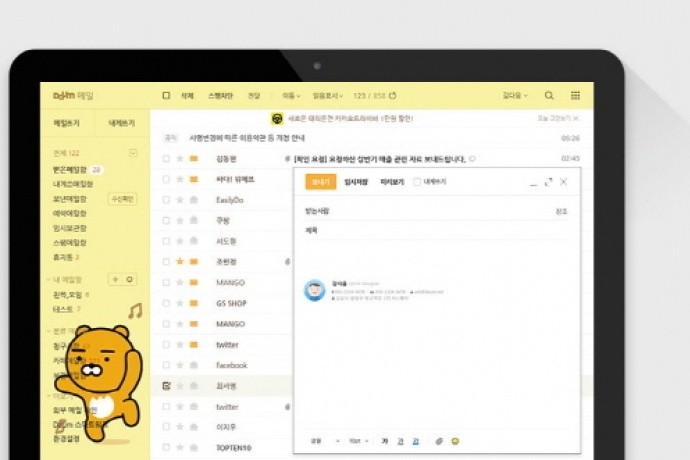This screenshot has width=690, height=460.
Task: Open the blue text color tool in compose
Action: (416, 441)
